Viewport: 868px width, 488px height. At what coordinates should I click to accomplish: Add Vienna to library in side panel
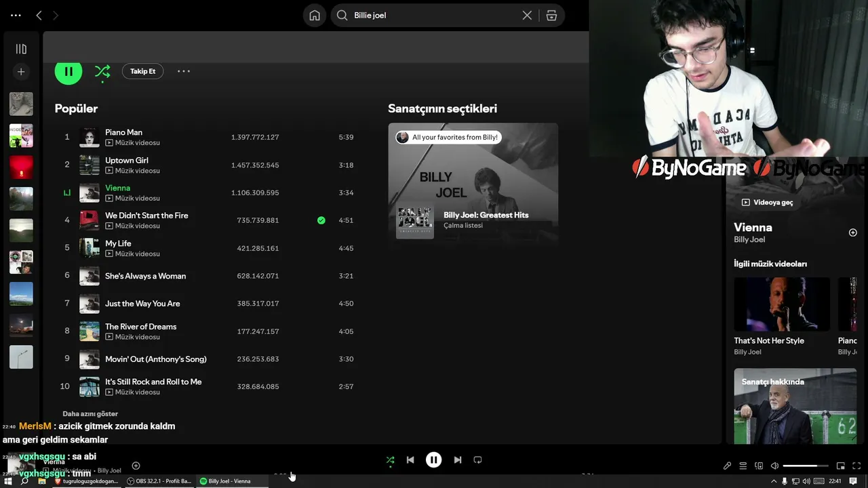pyautogui.click(x=853, y=232)
